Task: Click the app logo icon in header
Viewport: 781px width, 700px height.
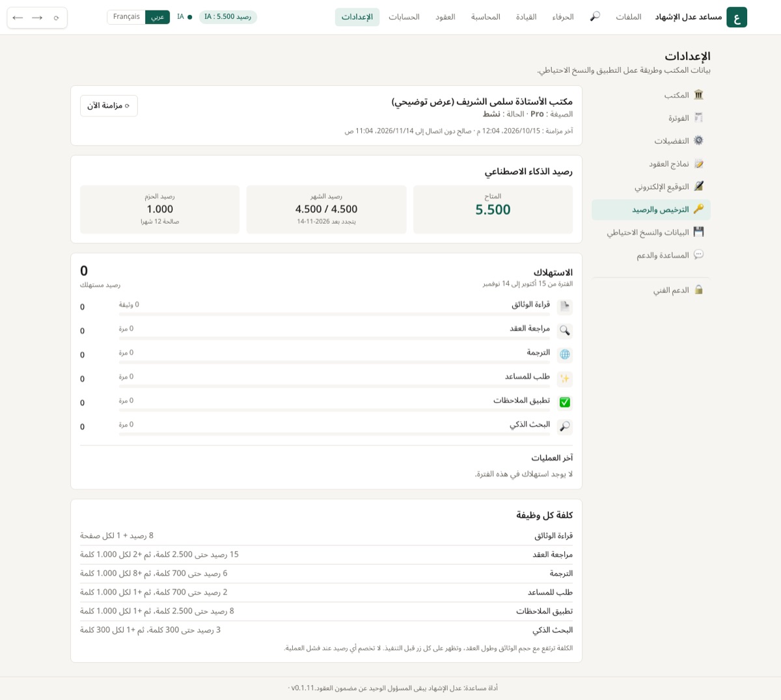Action: click(737, 17)
